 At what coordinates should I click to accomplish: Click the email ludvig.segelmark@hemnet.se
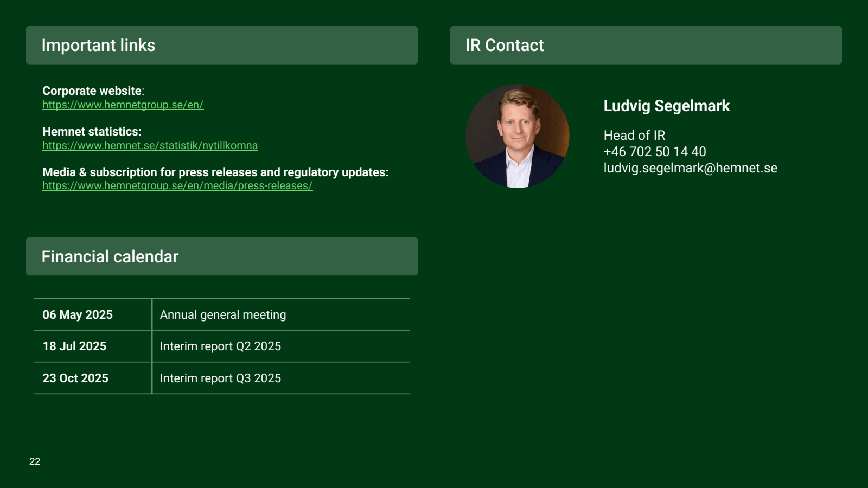(690, 168)
